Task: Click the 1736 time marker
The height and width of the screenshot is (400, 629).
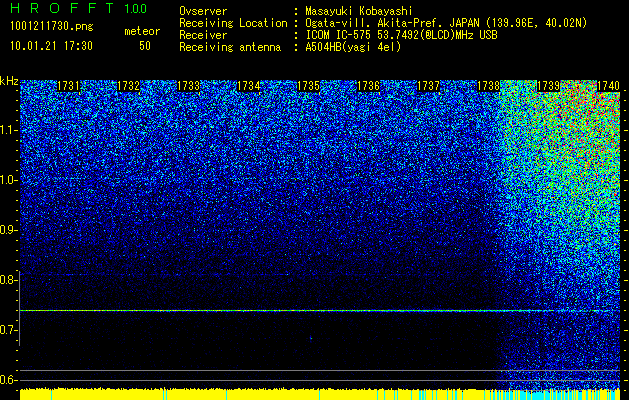Action: 369,86
